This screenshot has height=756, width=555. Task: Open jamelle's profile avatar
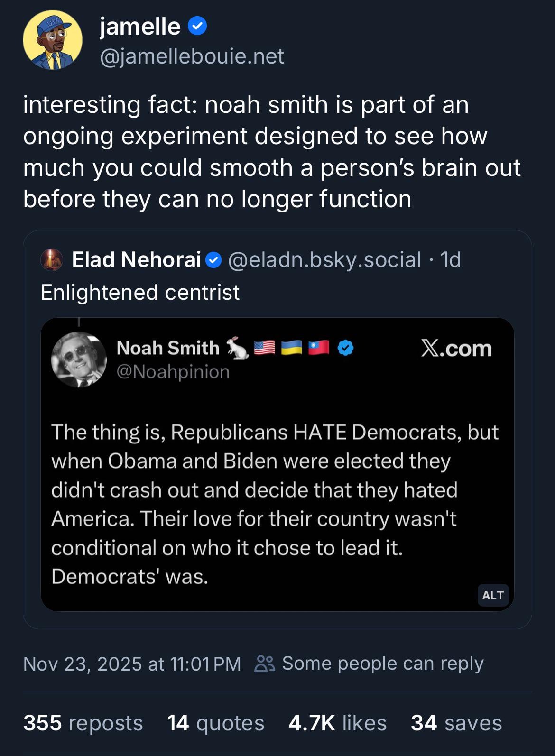[x=52, y=40]
